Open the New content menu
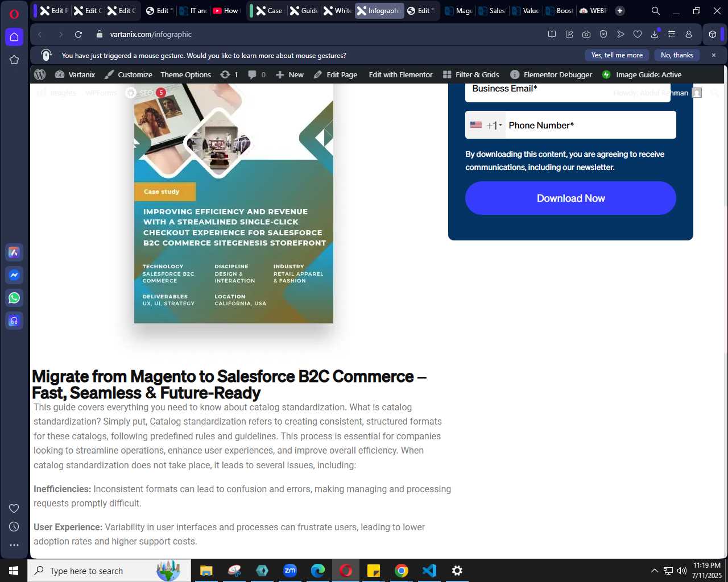728x582 pixels. (289, 74)
